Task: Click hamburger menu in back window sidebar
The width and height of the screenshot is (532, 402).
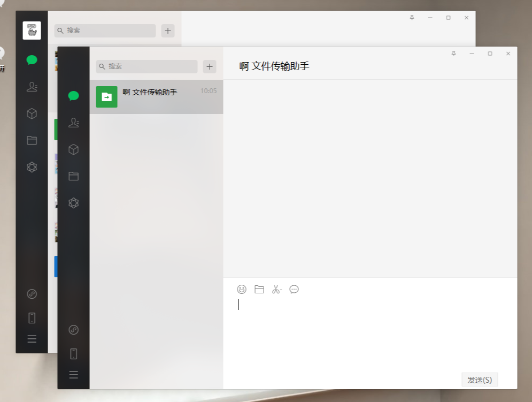Action: click(x=32, y=339)
